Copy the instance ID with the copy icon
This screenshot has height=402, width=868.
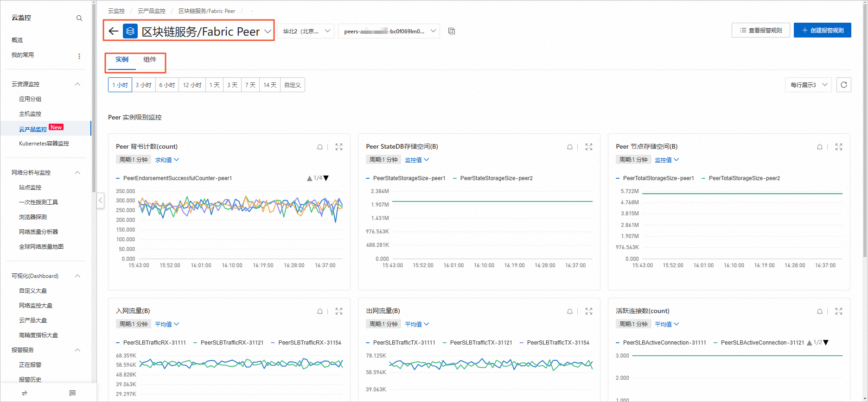(x=452, y=31)
